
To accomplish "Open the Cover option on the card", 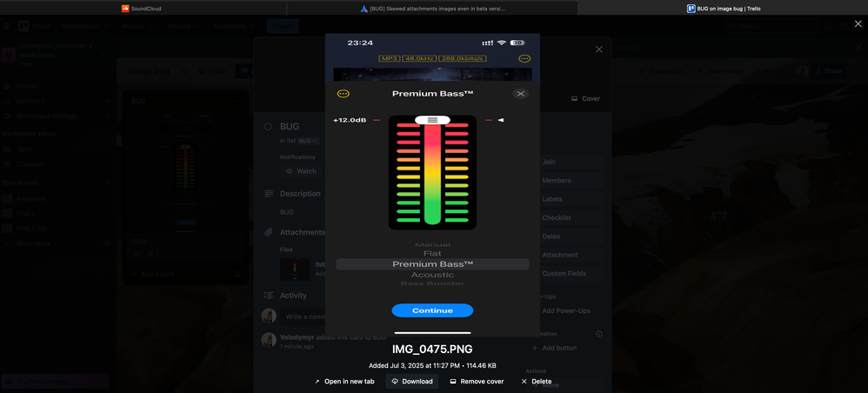I will [585, 98].
